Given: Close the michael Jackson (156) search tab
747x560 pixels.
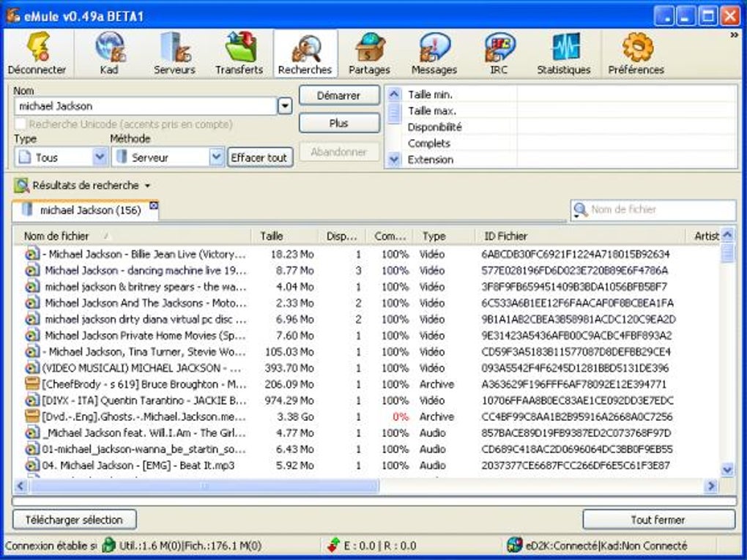Looking at the screenshot, I should point(153,205).
